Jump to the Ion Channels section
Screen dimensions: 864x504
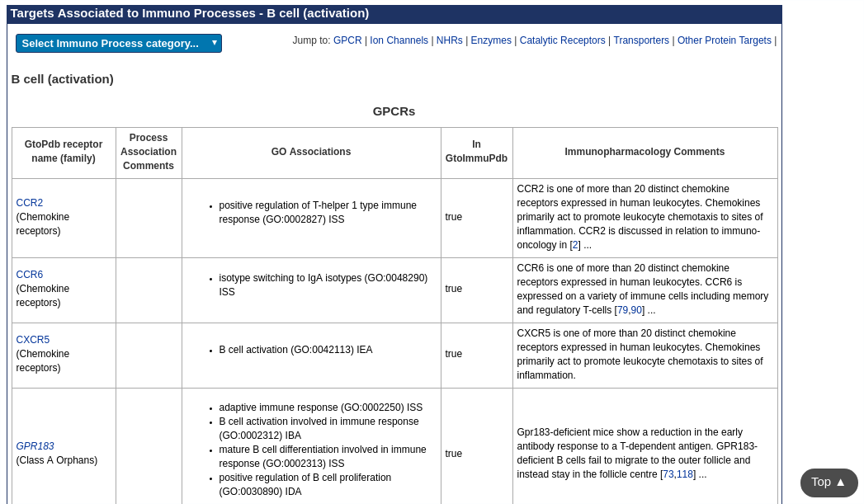click(399, 40)
